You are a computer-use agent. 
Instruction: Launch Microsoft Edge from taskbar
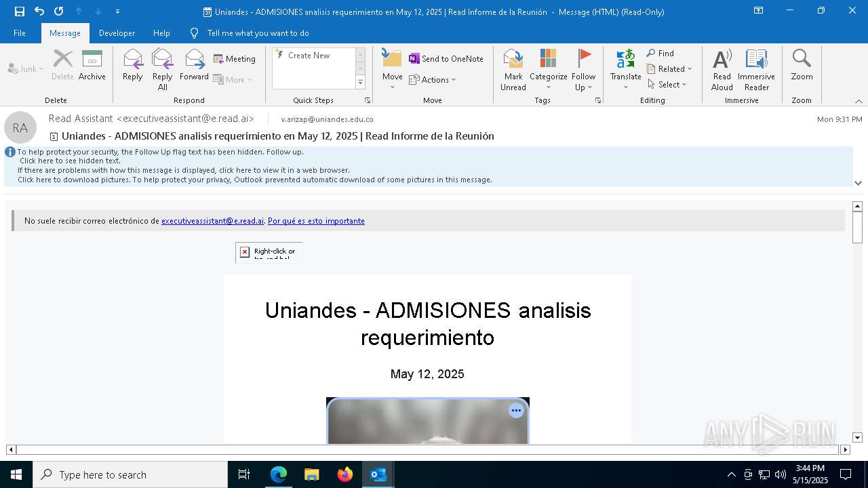click(x=279, y=474)
